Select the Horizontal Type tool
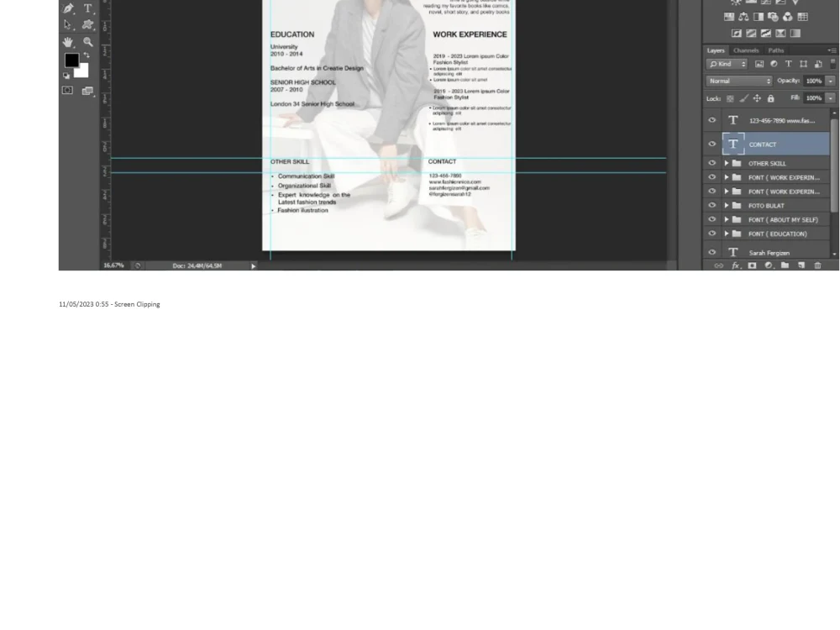The height and width of the screenshot is (630, 840). 88,8
